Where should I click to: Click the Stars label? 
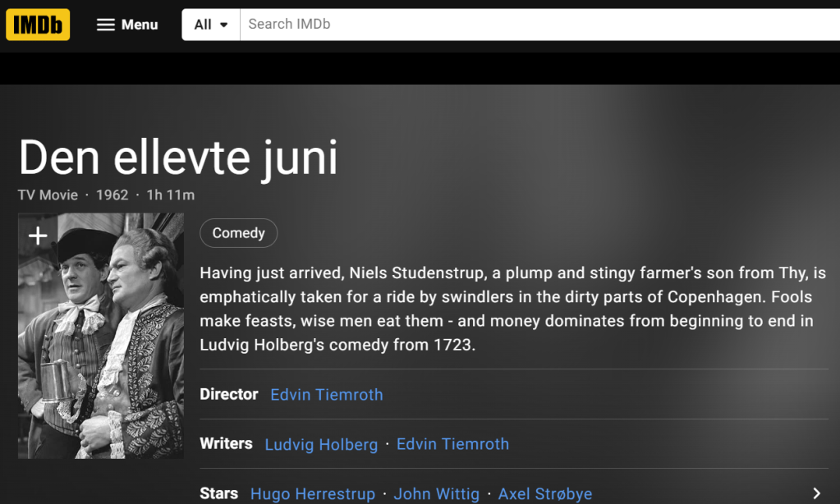[x=218, y=493]
